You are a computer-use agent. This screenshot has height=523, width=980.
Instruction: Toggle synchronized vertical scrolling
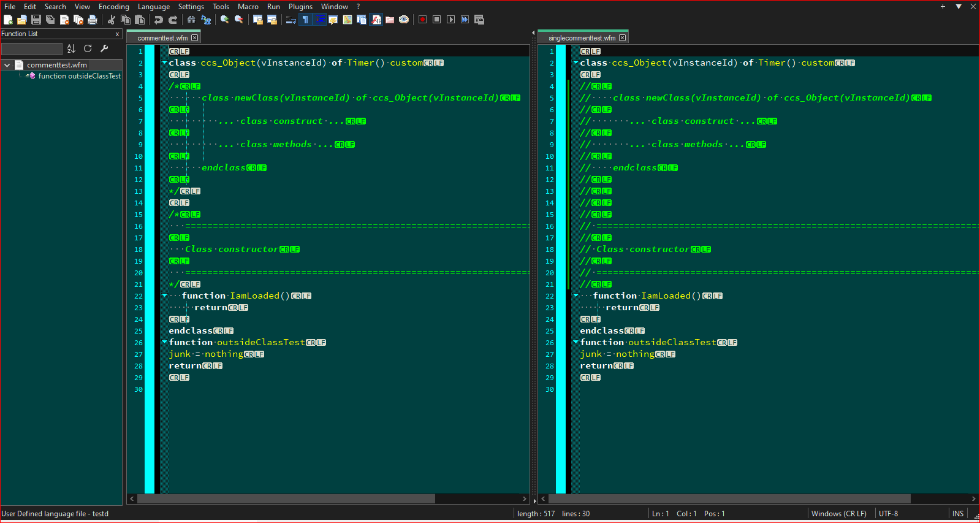coord(258,20)
